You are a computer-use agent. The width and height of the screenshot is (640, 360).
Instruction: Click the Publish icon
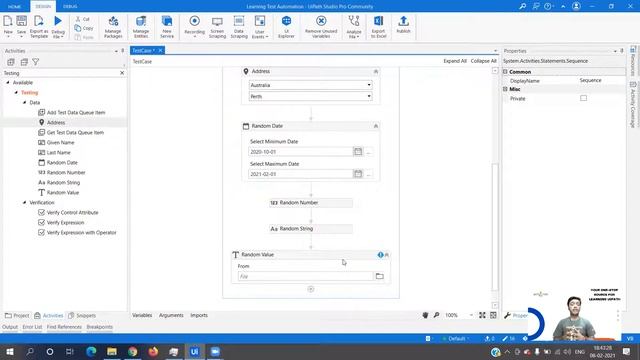(403, 21)
